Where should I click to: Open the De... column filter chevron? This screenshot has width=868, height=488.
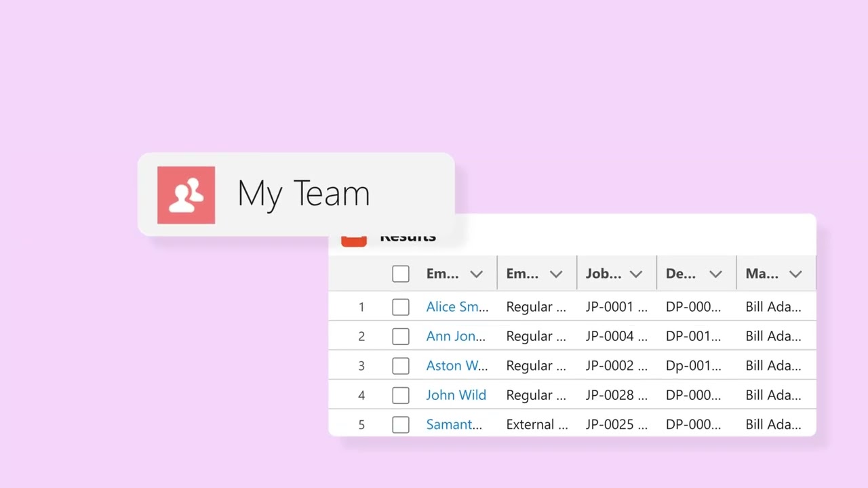(715, 274)
